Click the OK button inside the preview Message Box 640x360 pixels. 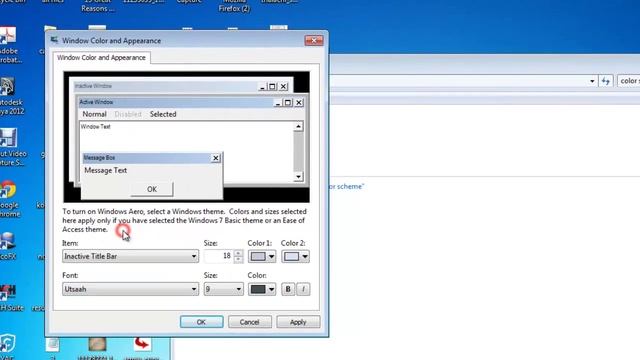(152, 189)
